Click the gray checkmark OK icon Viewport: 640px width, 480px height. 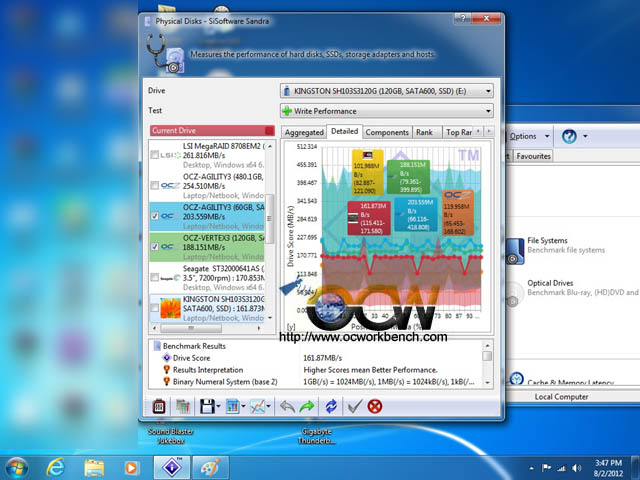click(355, 407)
